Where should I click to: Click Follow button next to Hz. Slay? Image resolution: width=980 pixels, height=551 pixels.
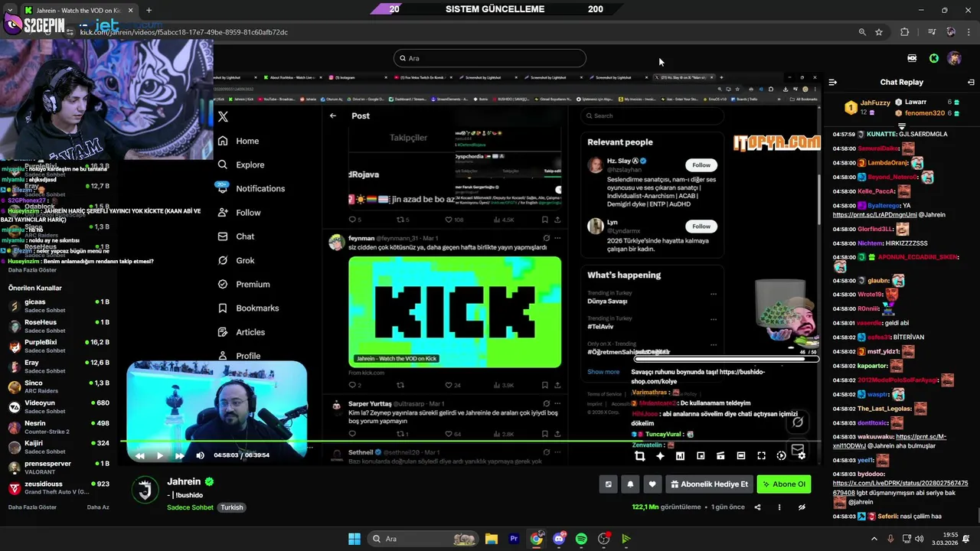tap(701, 165)
